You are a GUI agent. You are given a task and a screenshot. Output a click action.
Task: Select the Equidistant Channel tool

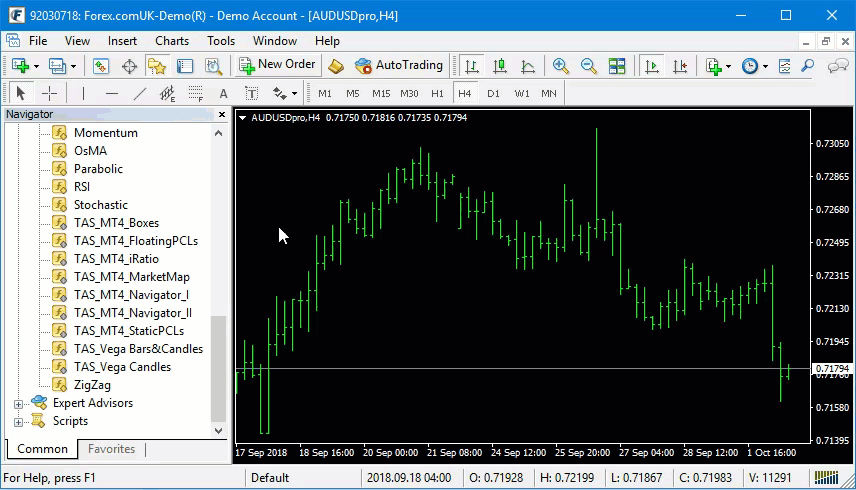(167, 93)
